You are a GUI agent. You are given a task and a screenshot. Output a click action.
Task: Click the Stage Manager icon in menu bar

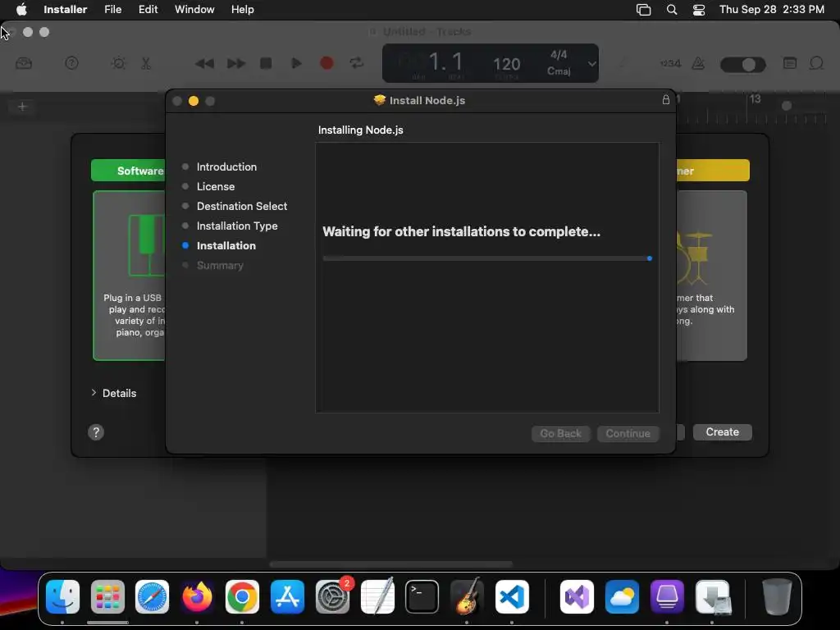[x=643, y=10]
